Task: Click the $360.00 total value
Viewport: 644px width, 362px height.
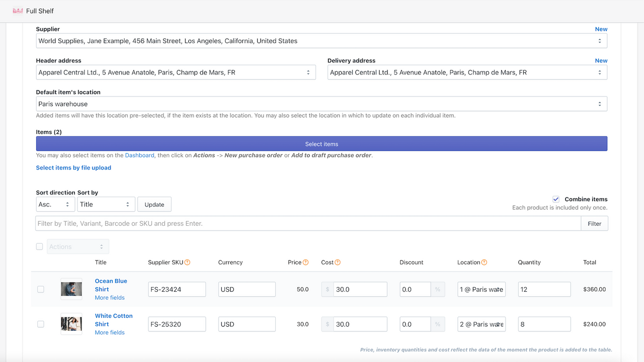Action: click(x=594, y=290)
